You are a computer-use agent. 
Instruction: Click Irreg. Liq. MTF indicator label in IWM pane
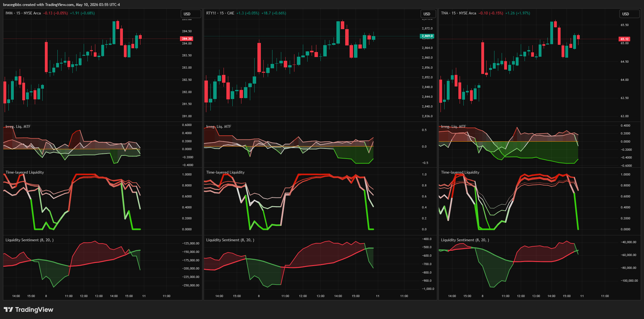(18, 127)
